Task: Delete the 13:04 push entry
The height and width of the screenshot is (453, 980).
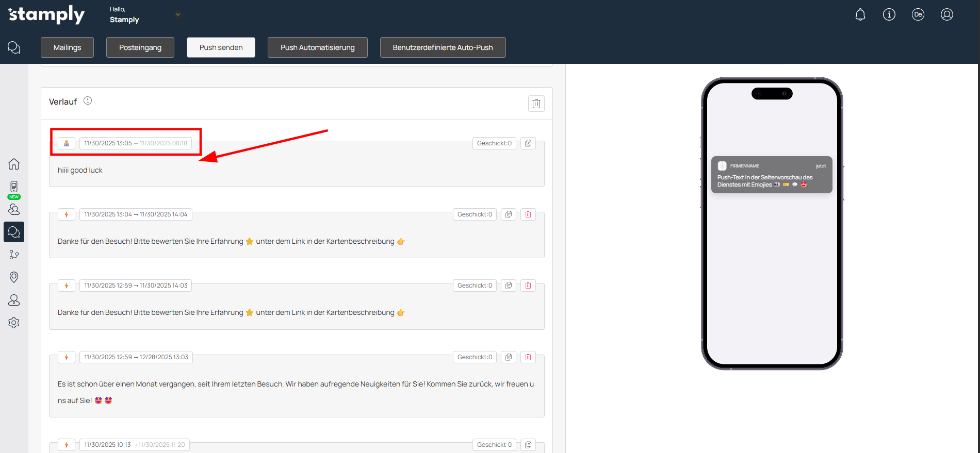Action: [528, 214]
